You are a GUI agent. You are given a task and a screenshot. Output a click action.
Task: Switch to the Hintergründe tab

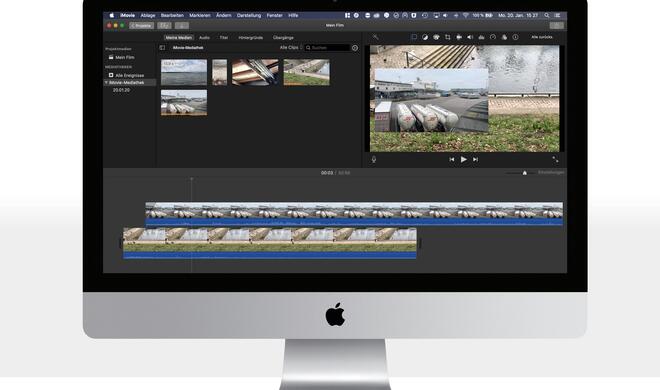click(x=250, y=37)
